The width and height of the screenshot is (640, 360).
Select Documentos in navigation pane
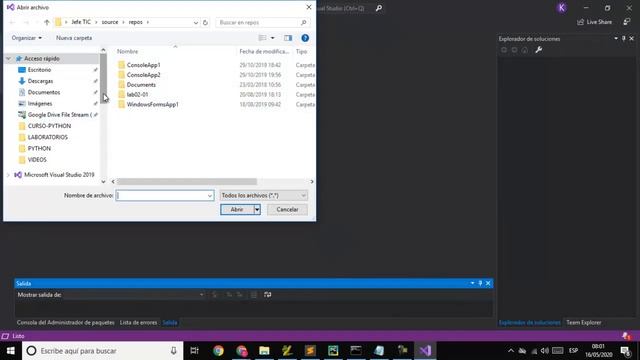[x=44, y=92]
